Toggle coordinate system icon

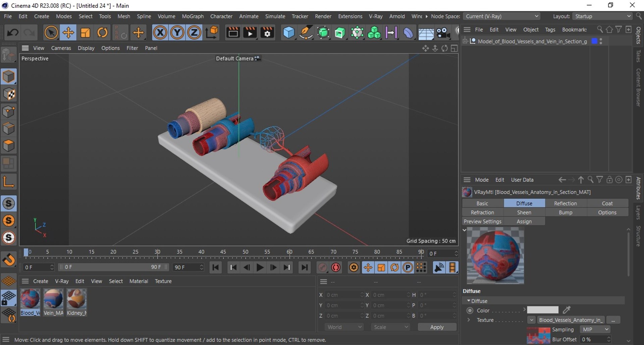tap(212, 33)
